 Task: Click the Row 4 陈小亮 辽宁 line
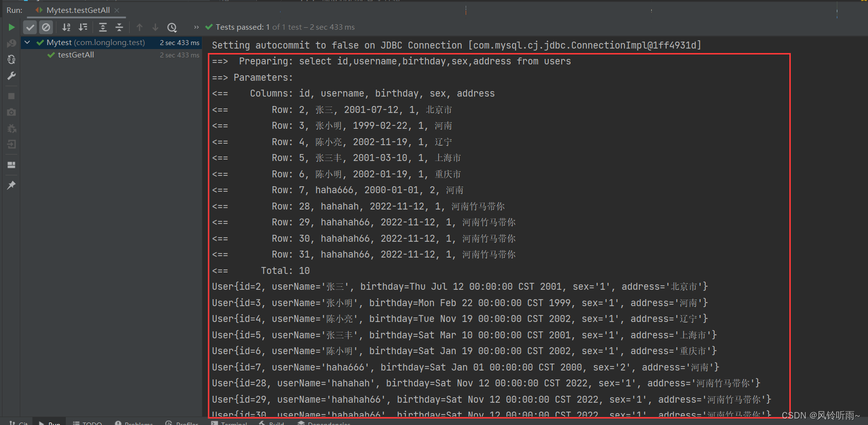[332, 142]
